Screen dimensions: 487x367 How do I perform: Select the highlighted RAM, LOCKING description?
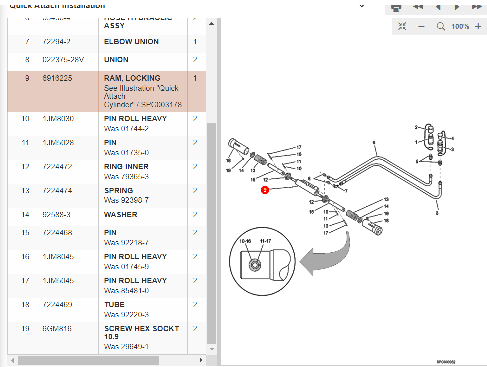132,78
